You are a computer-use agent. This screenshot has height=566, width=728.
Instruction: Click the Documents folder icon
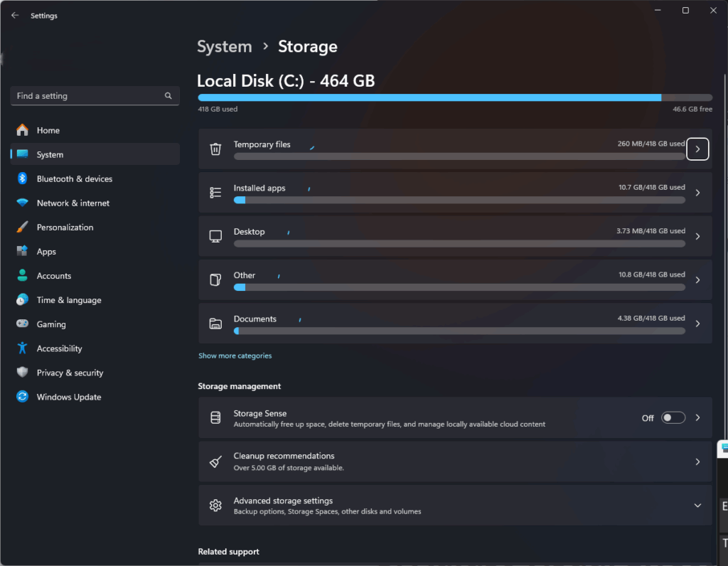point(216,323)
